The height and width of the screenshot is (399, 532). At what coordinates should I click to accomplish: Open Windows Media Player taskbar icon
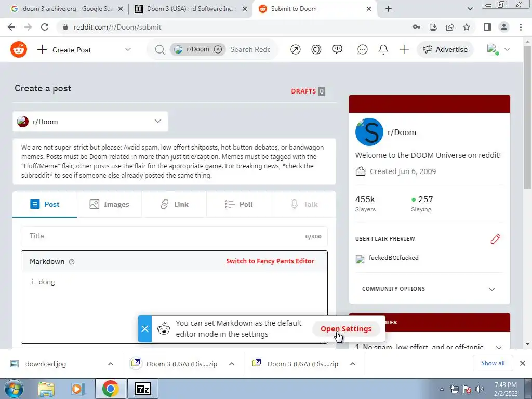coord(78,389)
